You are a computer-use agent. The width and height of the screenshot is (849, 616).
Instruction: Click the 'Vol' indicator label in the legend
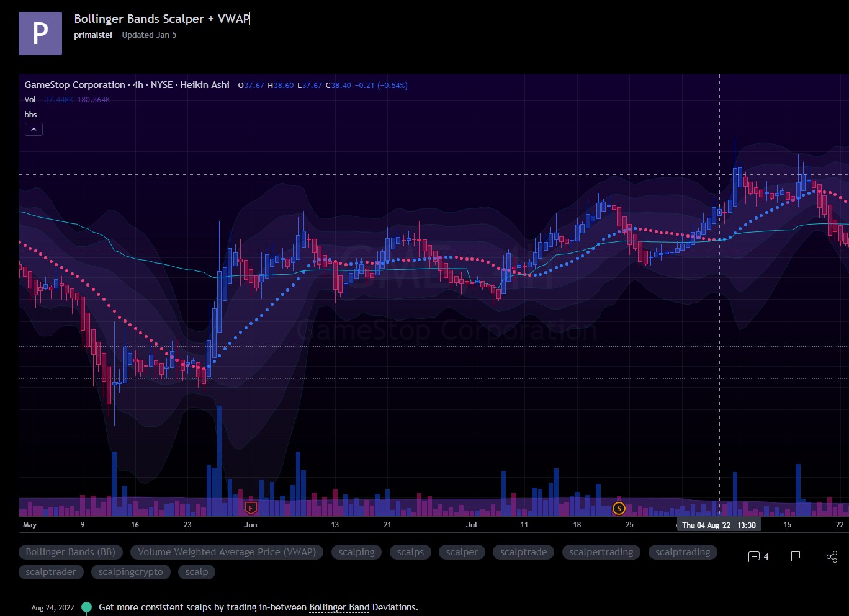30,99
